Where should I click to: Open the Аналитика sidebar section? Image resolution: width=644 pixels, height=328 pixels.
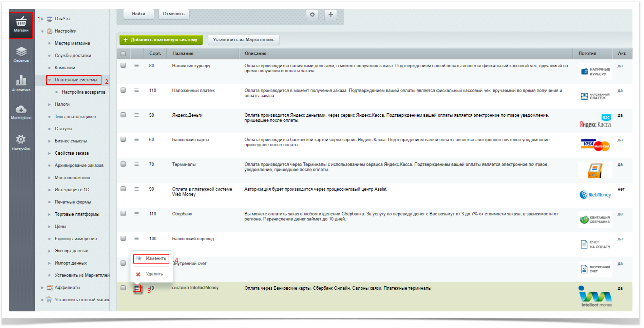[x=21, y=83]
